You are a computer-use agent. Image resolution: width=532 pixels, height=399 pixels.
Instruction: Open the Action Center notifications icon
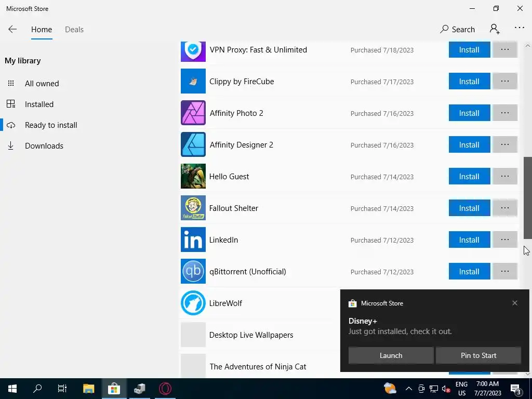pyautogui.click(x=516, y=389)
